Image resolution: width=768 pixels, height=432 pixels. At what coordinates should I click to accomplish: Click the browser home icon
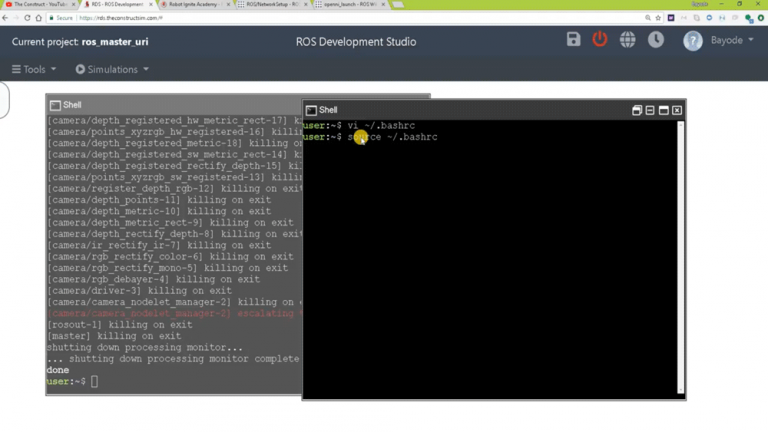[38, 18]
